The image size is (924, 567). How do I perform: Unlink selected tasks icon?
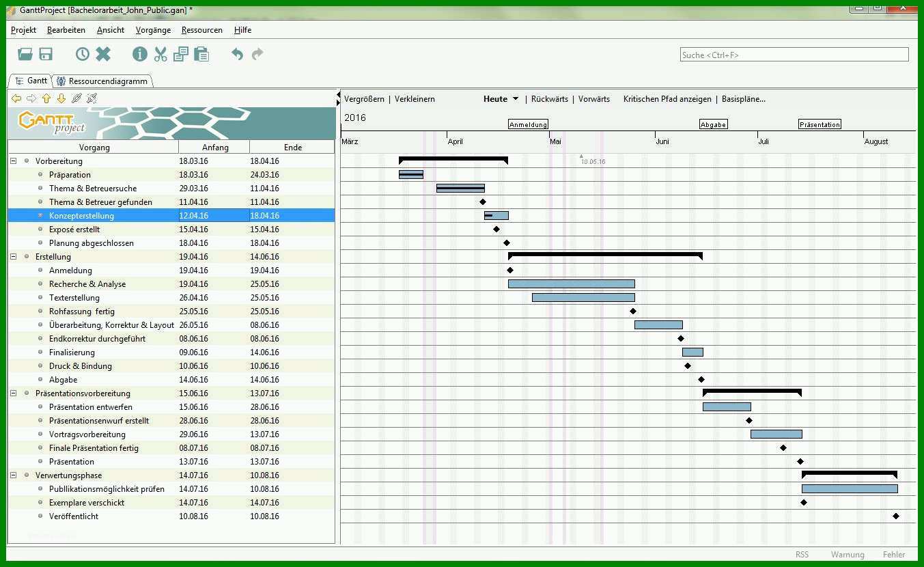coord(92,98)
